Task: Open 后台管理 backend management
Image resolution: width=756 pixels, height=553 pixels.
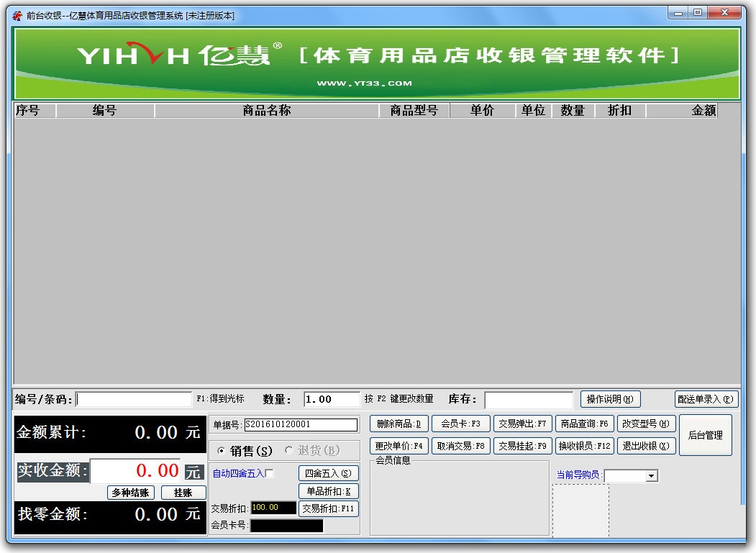Action: click(706, 434)
